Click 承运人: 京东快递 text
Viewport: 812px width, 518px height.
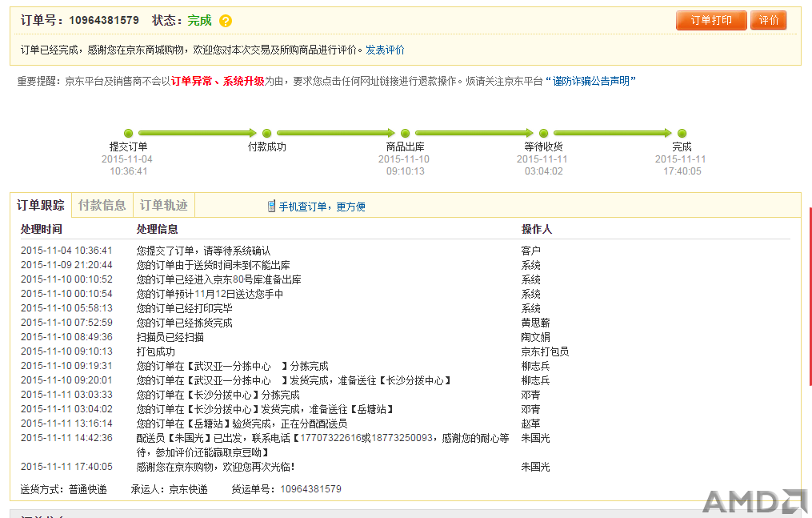click(x=170, y=489)
